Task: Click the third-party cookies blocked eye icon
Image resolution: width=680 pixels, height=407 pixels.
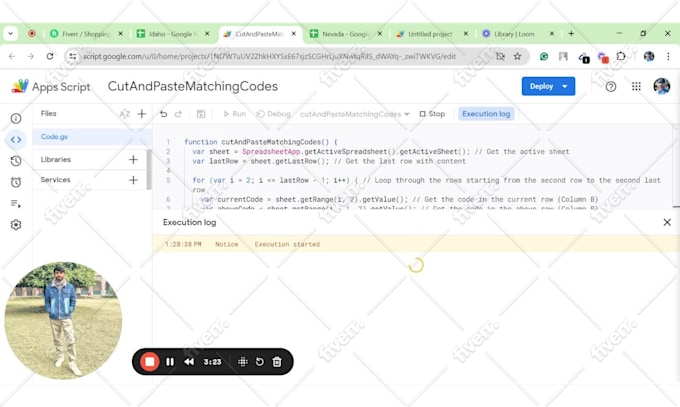Action: pyautogui.click(x=500, y=56)
